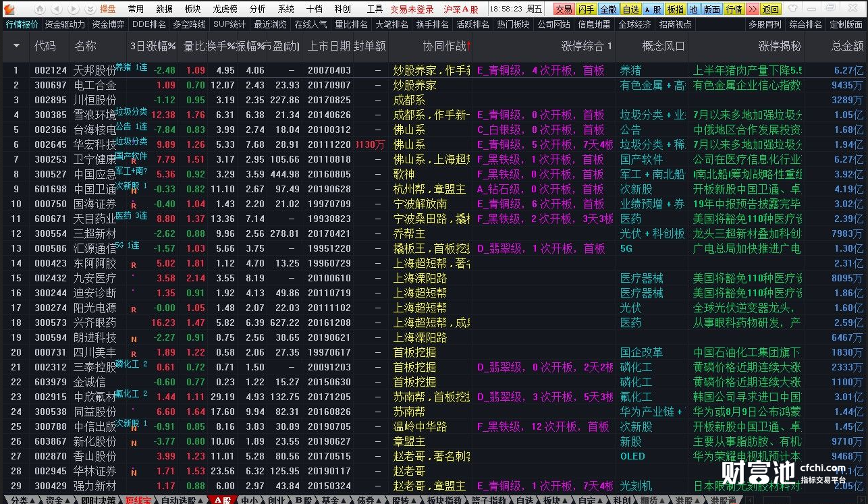Image resolution: width=868 pixels, height=504 pixels.
Task: Click the blue A股 button
Action: [x=653, y=9]
